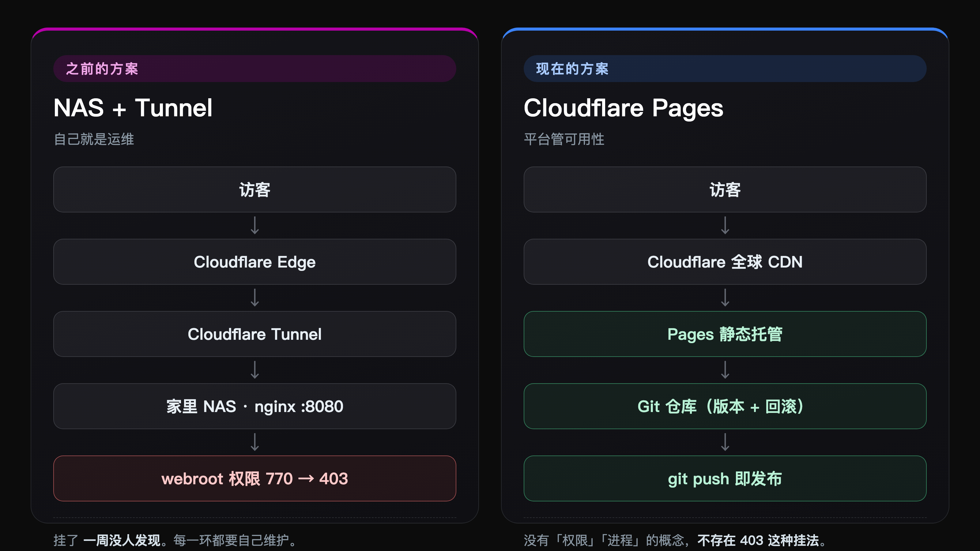The height and width of the screenshot is (551, 980).
Task: Click the Cloudflare 全球 CDN box
Action: point(725,262)
